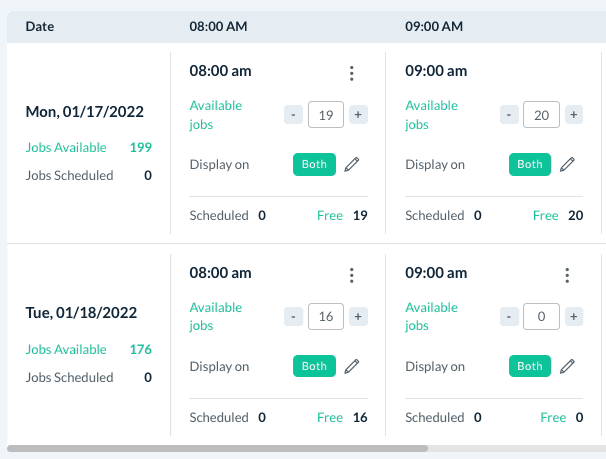This screenshot has height=459, width=606.
Task: Click the Both badge for Tuesday 09:00 am
Action: (x=530, y=366)
